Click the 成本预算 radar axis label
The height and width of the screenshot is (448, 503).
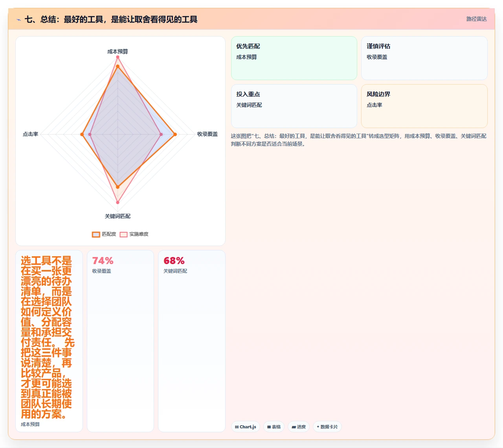tap(117, 51)
